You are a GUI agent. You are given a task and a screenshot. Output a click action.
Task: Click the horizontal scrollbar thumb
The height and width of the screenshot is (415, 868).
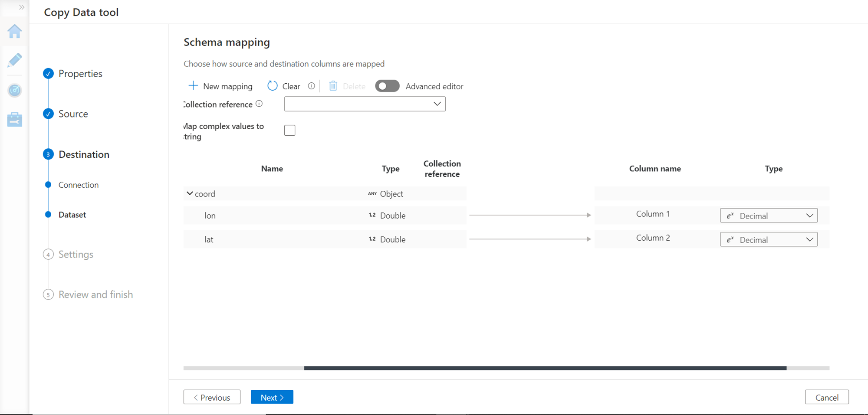pyautogui.click(x=545, y=368)
